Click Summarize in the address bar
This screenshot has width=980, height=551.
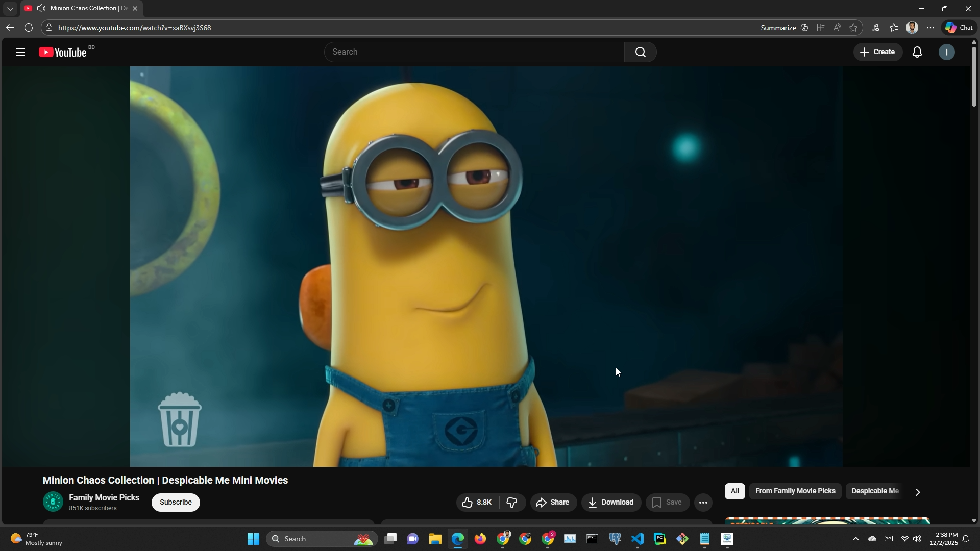778,28
